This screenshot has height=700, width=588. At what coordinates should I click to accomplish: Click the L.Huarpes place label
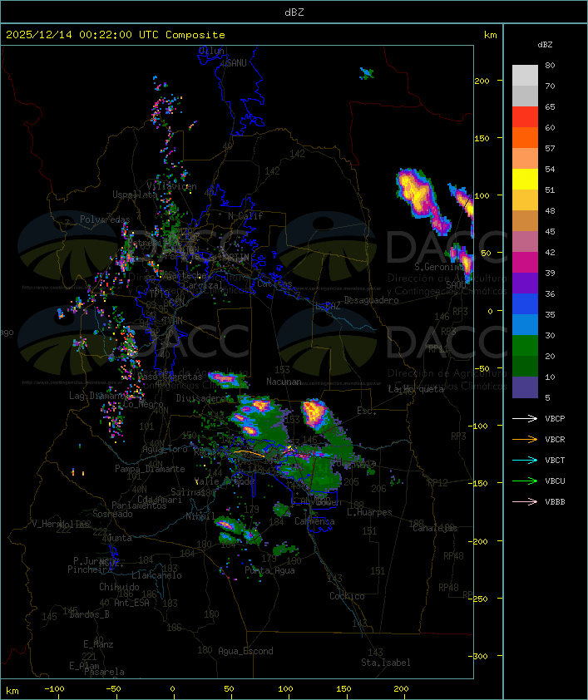click(x=369, y=512)
